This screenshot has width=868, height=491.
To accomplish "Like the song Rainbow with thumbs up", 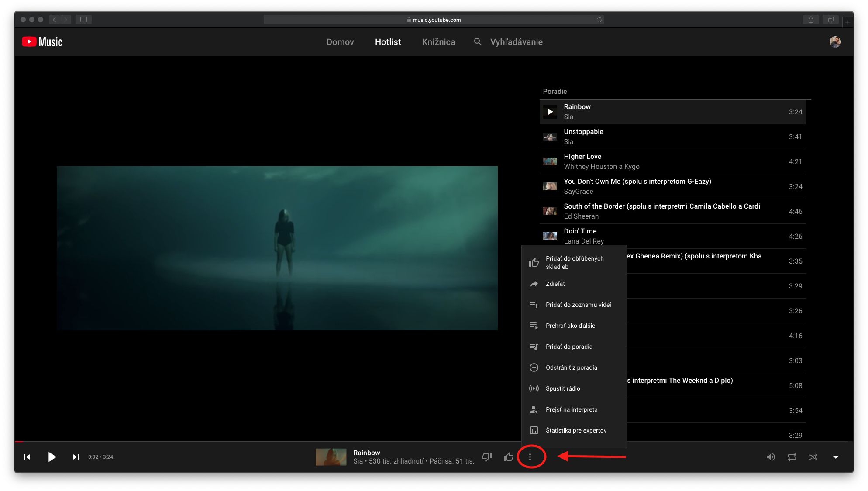I will pos(509,457).
